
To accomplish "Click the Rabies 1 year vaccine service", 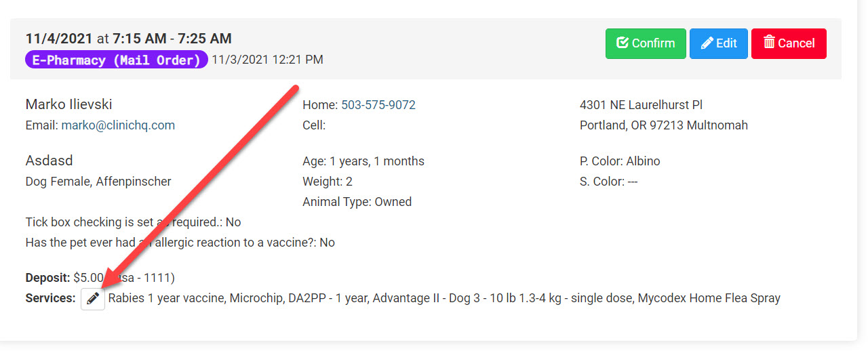I will point(166,298).
